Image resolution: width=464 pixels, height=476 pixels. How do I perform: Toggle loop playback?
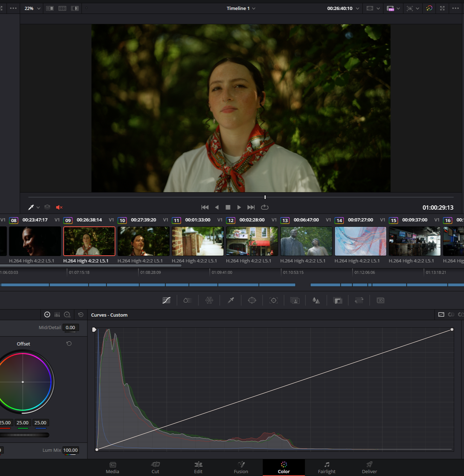(264, 207)
